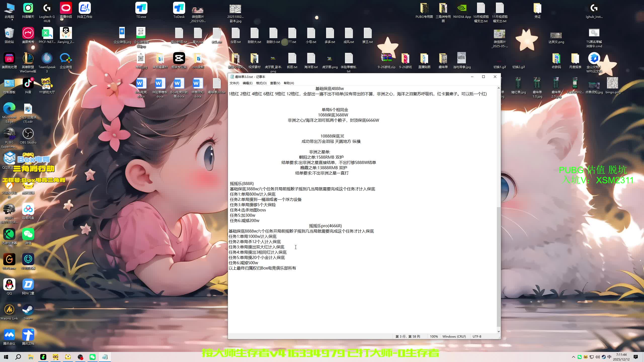Screen dimensions: 644x362
Task: Open the Steam desktop shortcut
Action: click(x=28, y=310)
